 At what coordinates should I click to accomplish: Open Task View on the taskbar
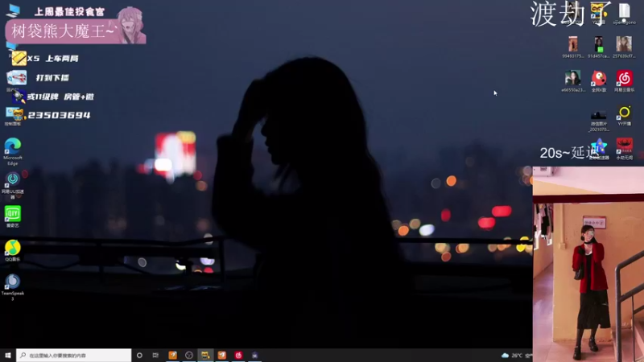(155, 355)
